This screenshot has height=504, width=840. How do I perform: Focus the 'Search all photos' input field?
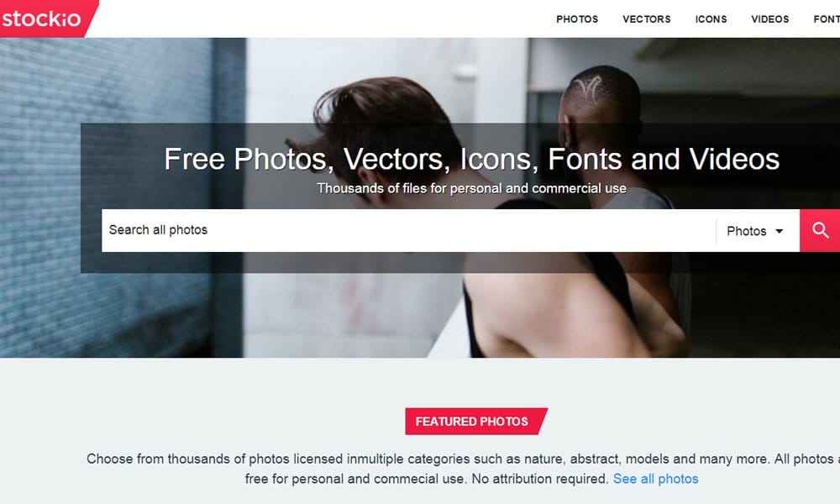pyautogui.click(x=408, y=230)
